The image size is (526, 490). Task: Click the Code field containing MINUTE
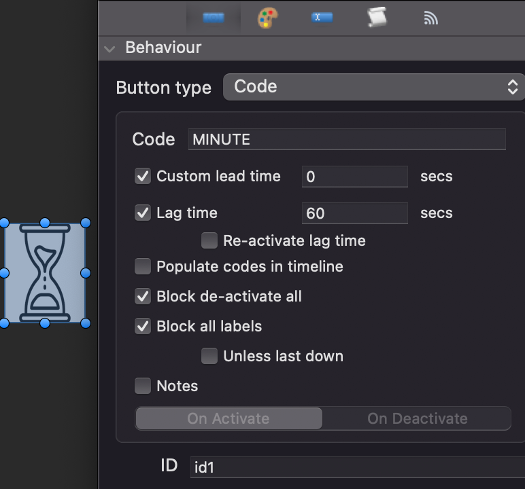(347, 139)
